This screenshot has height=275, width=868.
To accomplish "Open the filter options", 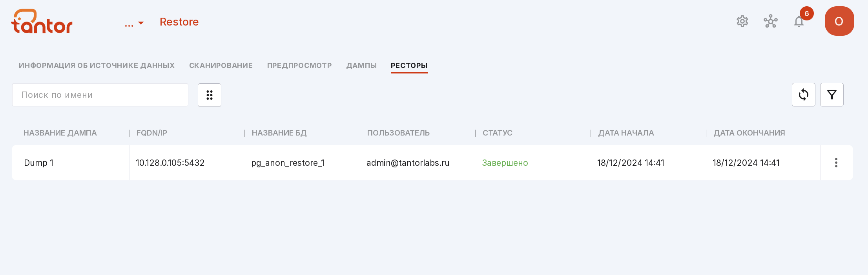I will (832, 95).
